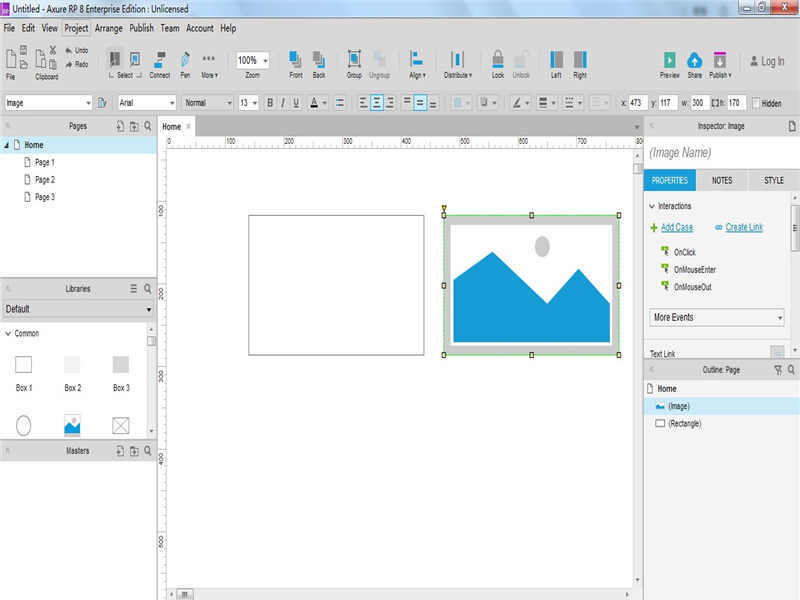Align text left

coord(363,103)
